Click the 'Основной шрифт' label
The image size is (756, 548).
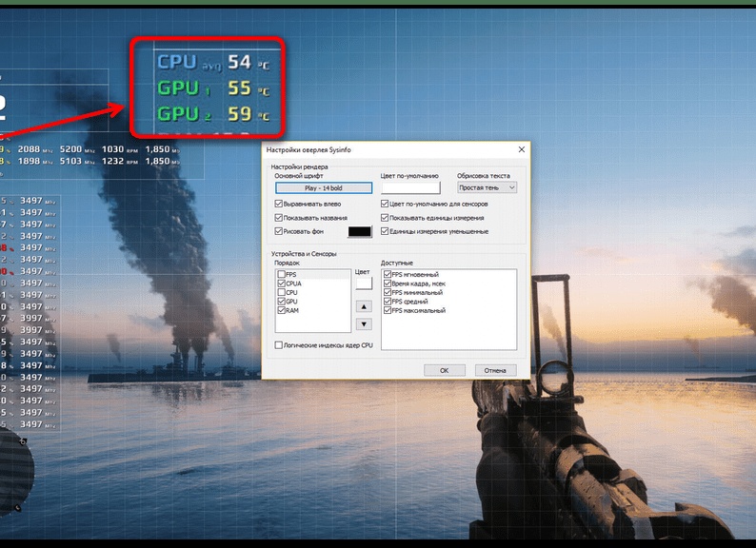pyautogui.click(x=299, y=176)
